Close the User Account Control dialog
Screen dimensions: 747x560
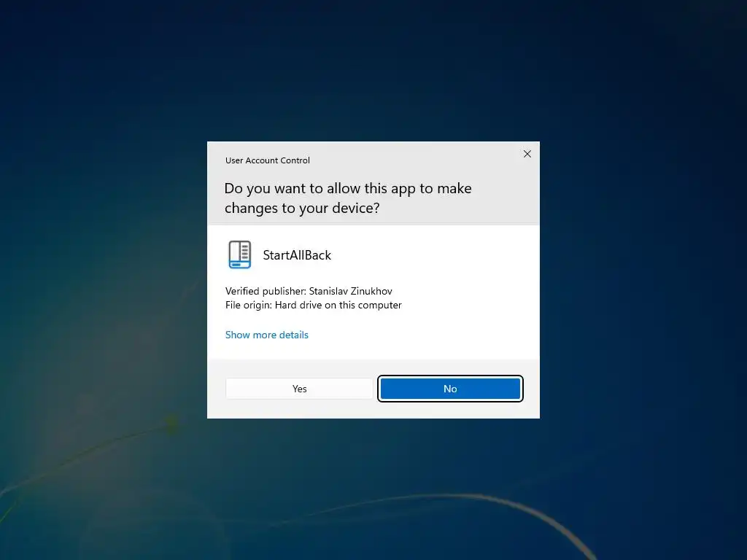click(527, 154)
